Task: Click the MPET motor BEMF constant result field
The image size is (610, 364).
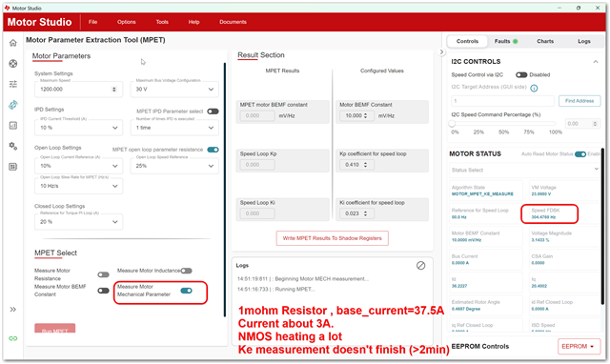Action: pyautogui.click(x=257, y=115)
